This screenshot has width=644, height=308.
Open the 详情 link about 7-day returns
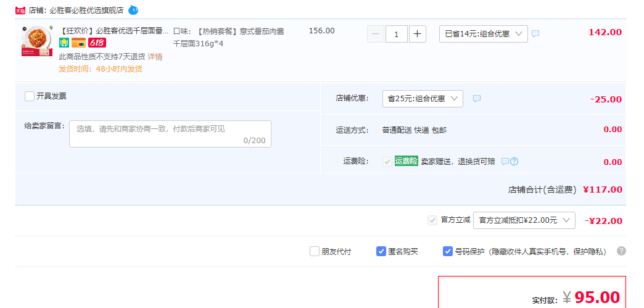[155, 57]
